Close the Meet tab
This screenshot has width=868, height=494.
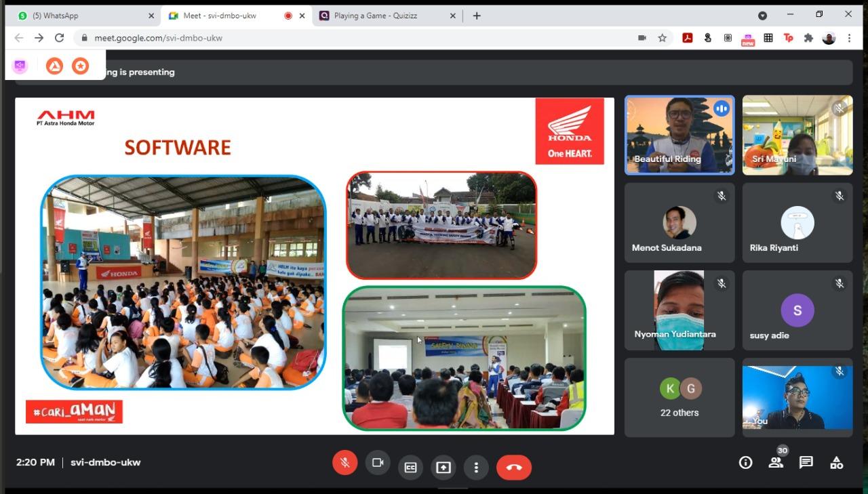pos(302,16)
